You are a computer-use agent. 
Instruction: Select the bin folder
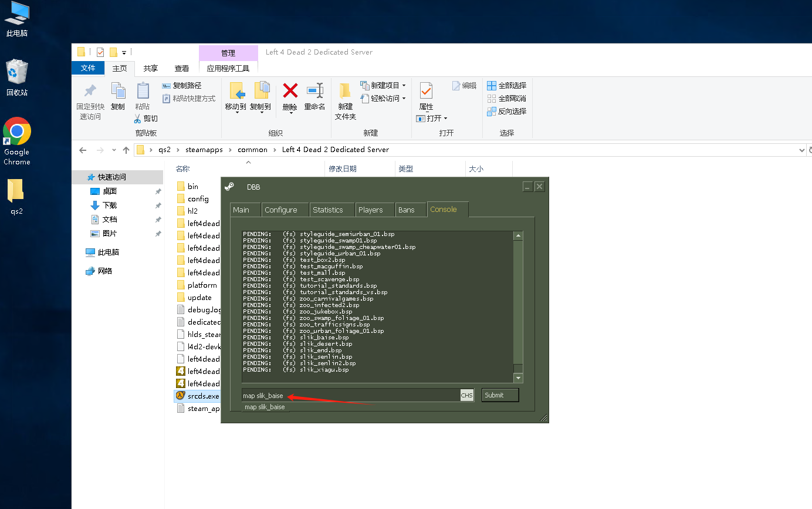coord(193,187)
